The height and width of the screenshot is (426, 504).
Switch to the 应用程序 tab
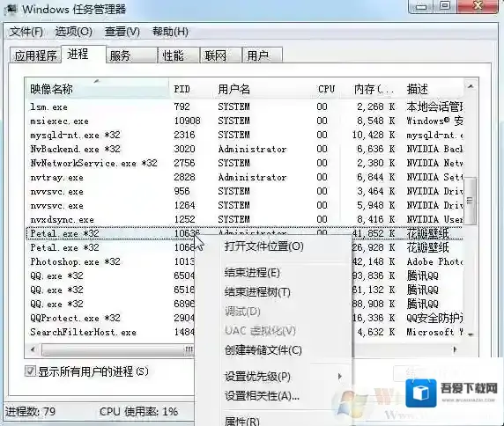tap(35, 55)
